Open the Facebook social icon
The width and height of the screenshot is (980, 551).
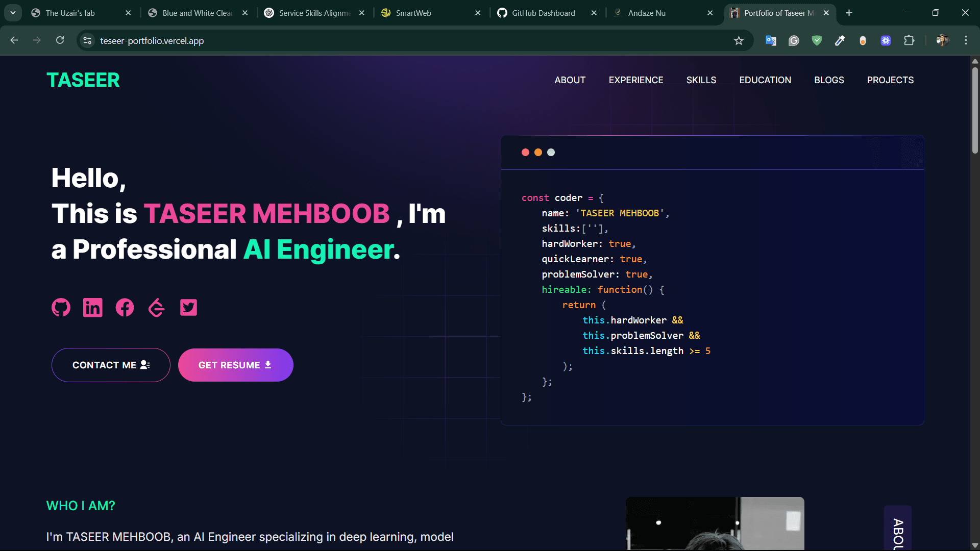(125, 307)
